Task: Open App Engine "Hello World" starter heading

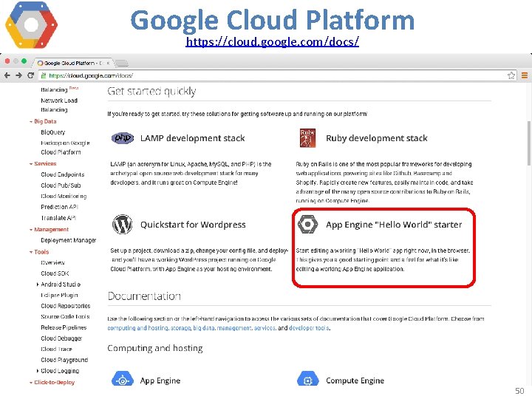Action: pyautogui.click(x=394, y=225)
